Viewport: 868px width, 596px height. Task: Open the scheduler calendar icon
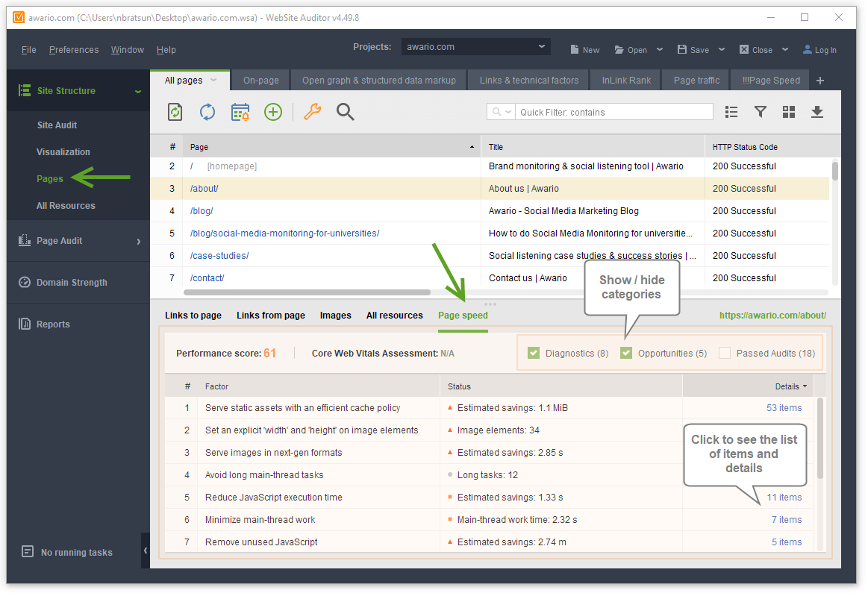pyautogui.click(x=240, y=112)
